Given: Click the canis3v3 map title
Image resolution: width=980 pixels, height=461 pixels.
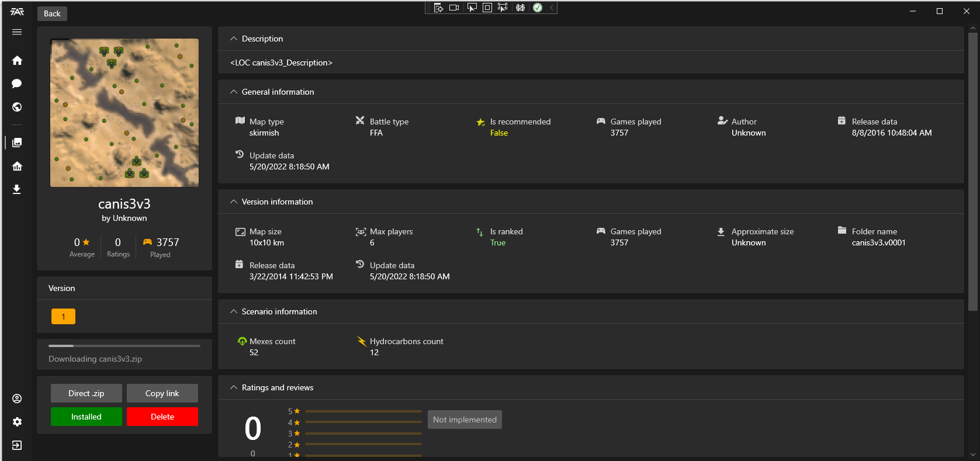Looking at the screenshot, I should 124,204.
